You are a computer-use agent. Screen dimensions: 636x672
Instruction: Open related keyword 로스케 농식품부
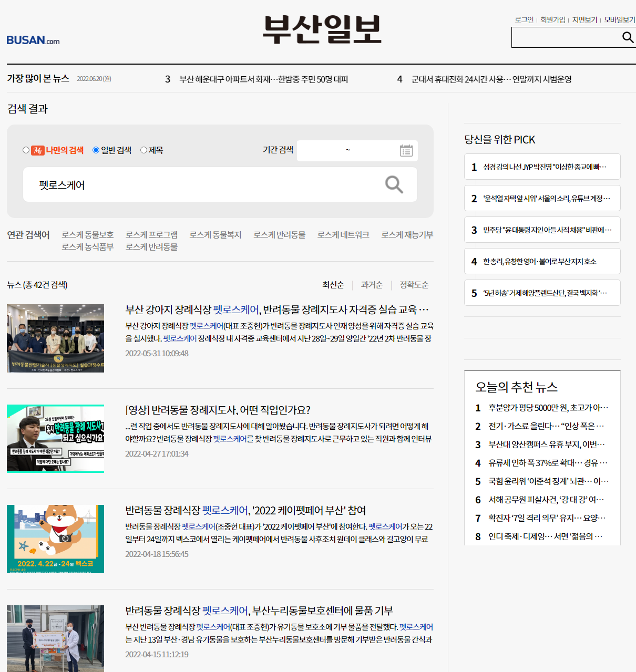(87, 247)
